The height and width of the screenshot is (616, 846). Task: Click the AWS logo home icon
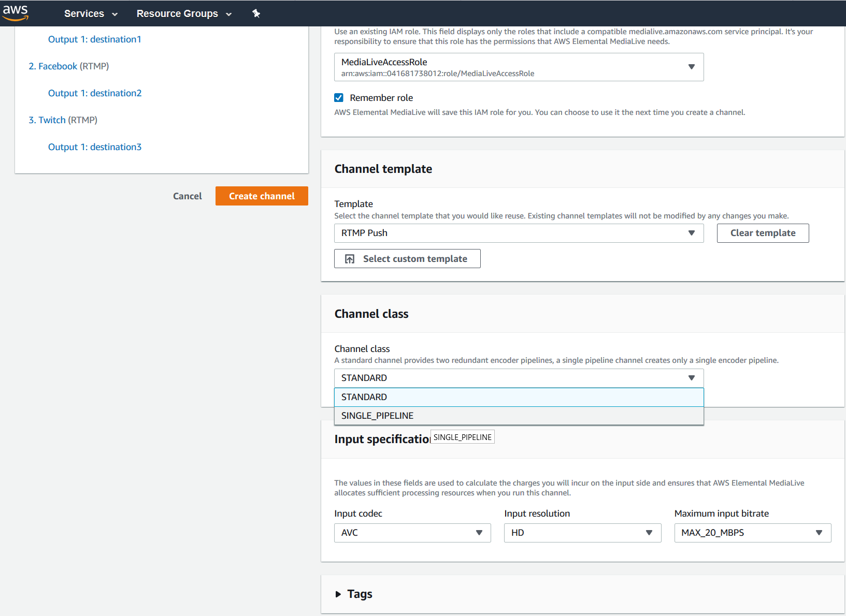(16, 12)
